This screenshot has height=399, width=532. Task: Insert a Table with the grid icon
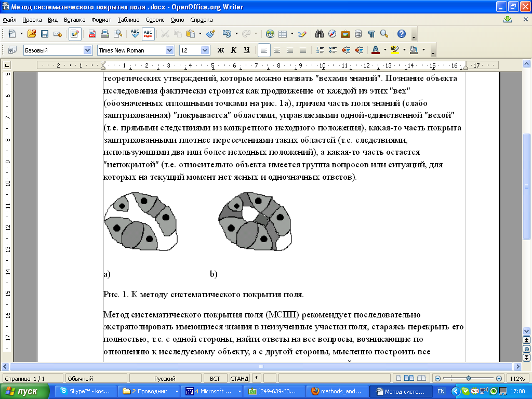[283, 34]
